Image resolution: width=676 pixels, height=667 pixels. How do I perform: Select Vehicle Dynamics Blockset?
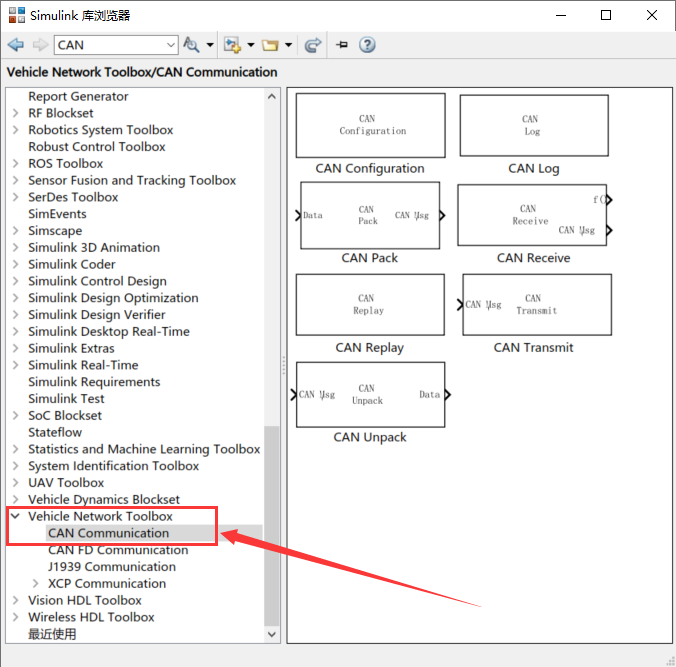103,499
